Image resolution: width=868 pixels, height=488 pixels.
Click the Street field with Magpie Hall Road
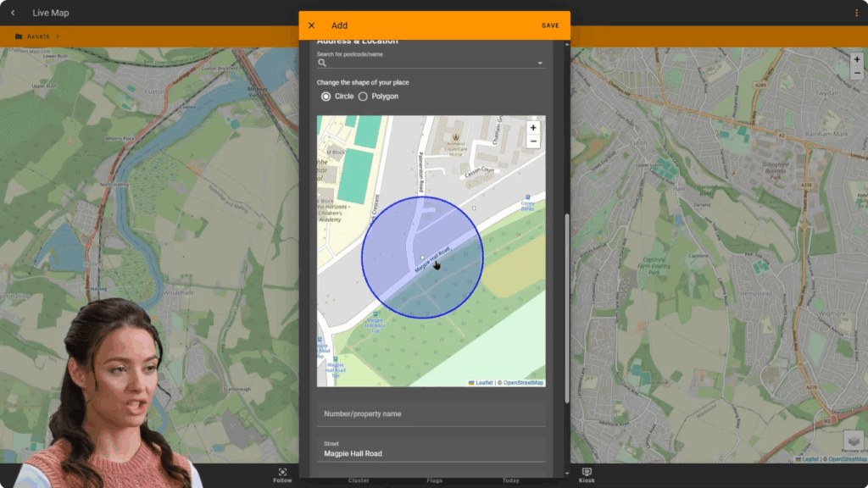coord(431,453)
